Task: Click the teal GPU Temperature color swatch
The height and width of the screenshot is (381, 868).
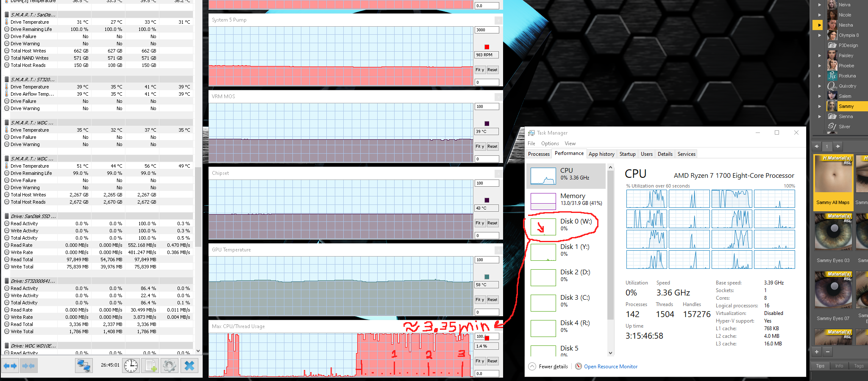Action: 487,277
